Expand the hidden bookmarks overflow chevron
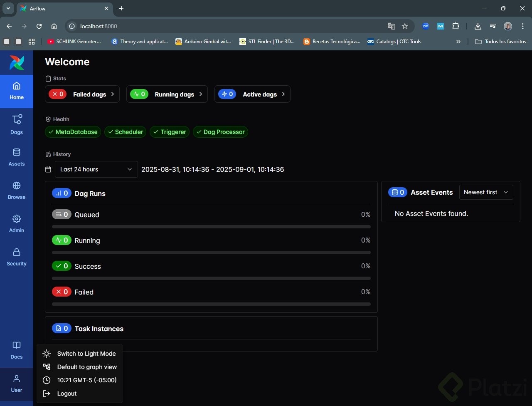Image resolution: width=532 pixels, height=406 pixels. click(x=458, y=42)
